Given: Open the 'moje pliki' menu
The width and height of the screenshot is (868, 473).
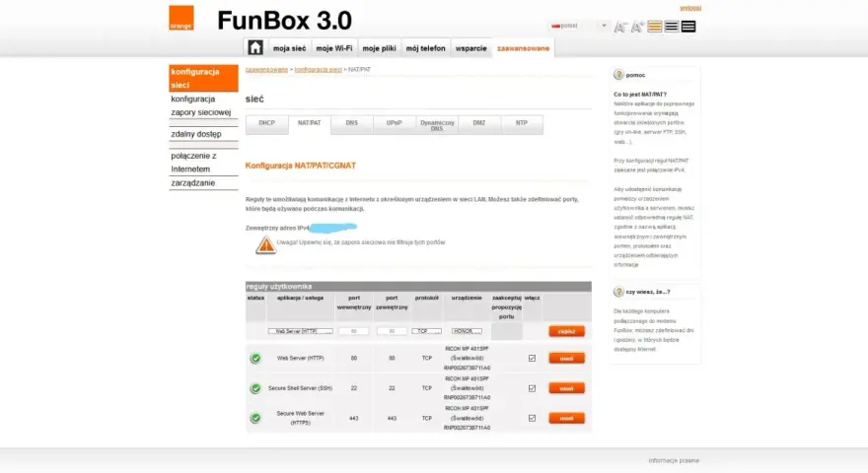Looking at the screenshot, I should pyautogui.click(x=379, y=48).
